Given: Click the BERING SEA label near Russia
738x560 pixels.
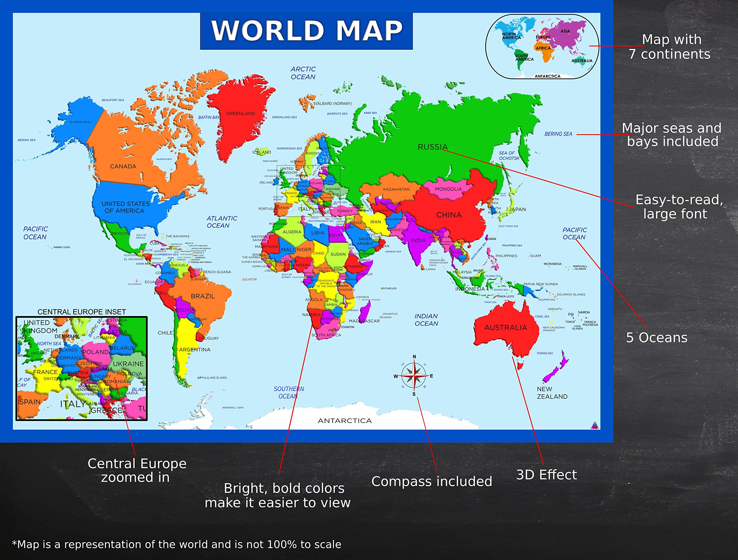Looking at the screenshot, I should coord(558,134).
